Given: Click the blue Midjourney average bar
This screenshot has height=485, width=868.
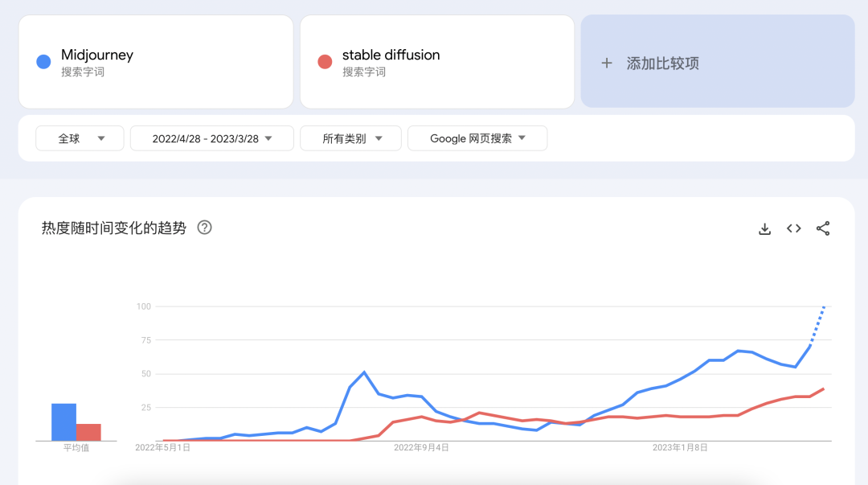Looking at the screenshot, I should click(63, 421).
